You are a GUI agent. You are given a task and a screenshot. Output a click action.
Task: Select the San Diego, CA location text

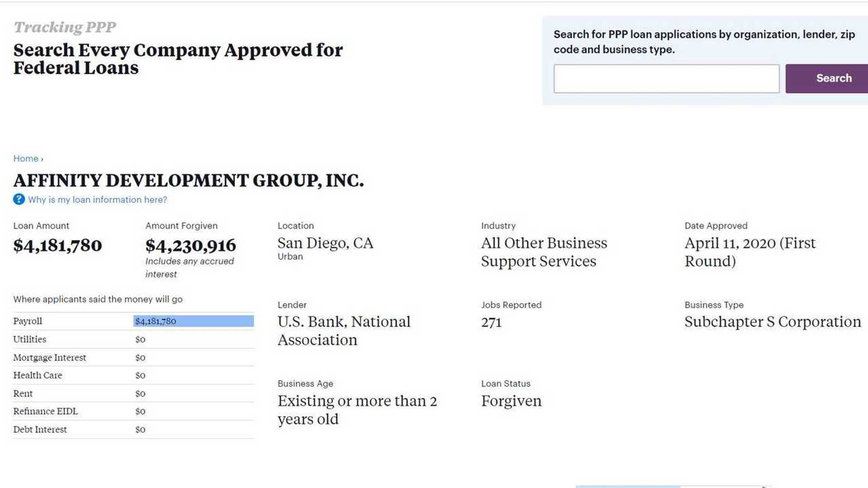pyautogui.click(x=325, y=243)
